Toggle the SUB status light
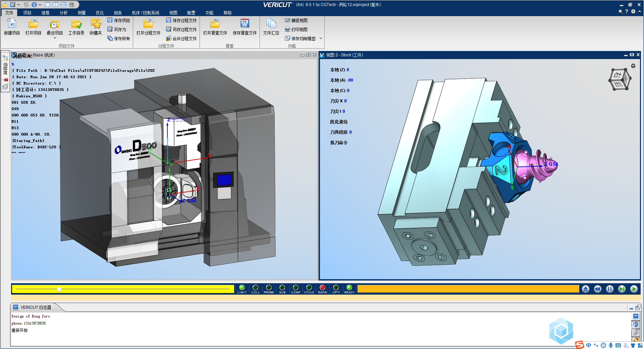644x349 pixels. [x=282, y=288]
